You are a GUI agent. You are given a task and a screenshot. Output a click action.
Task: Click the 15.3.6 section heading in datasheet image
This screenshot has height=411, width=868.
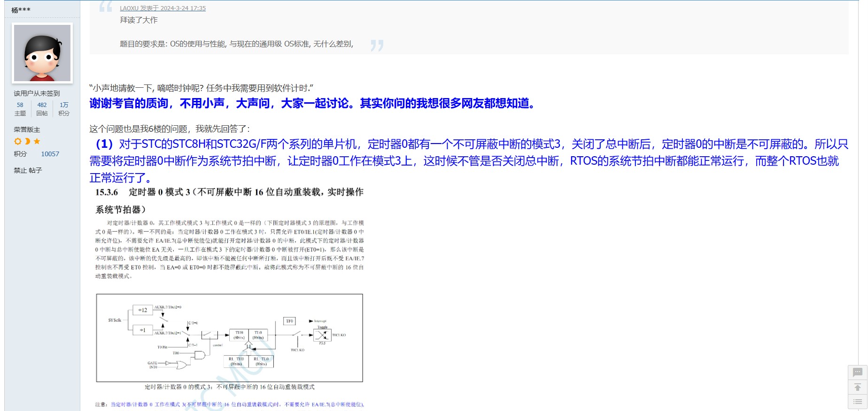point(229,200)
